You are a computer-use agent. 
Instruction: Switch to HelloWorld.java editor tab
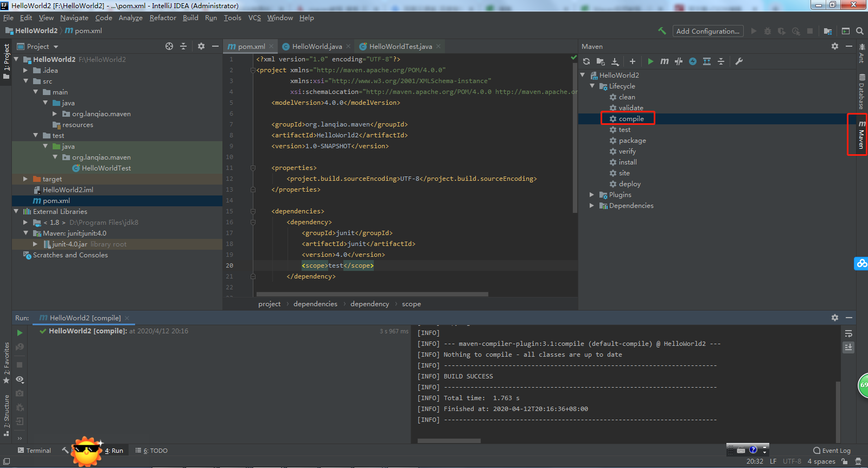click(317, 46)
